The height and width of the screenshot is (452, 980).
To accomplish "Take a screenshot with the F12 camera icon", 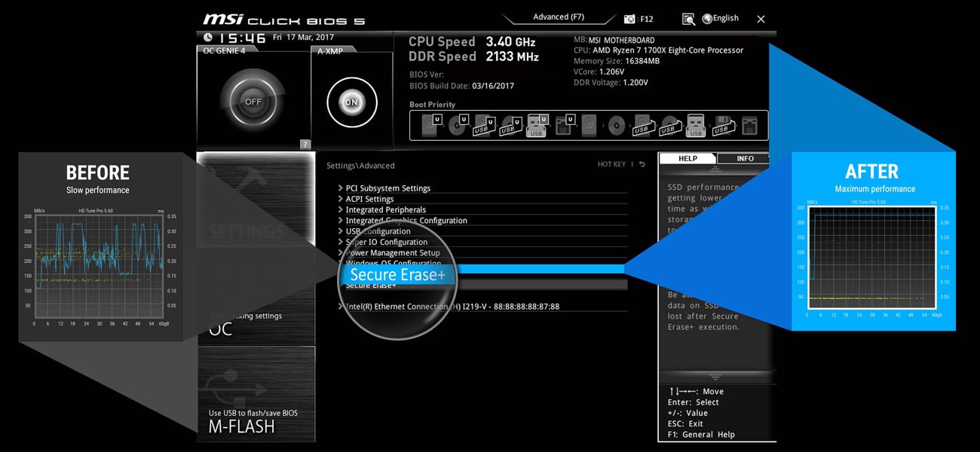I will [x=630, y=19].
